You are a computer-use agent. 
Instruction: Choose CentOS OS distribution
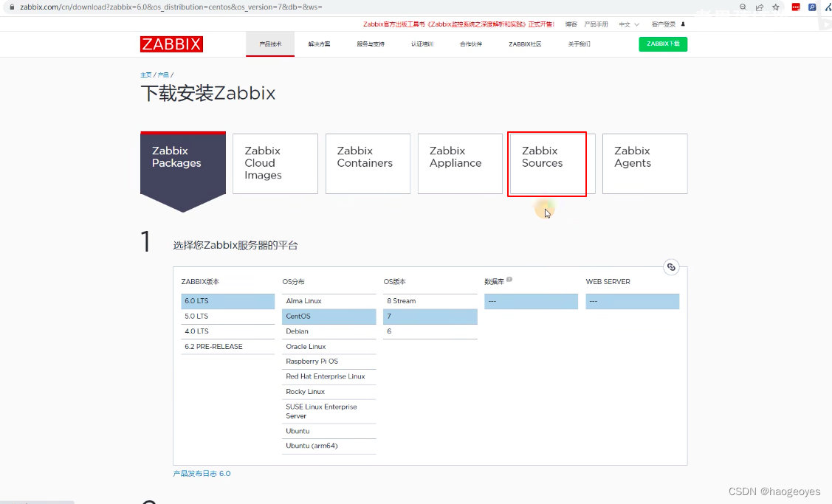pyautogui.click(x=329, y=316)
